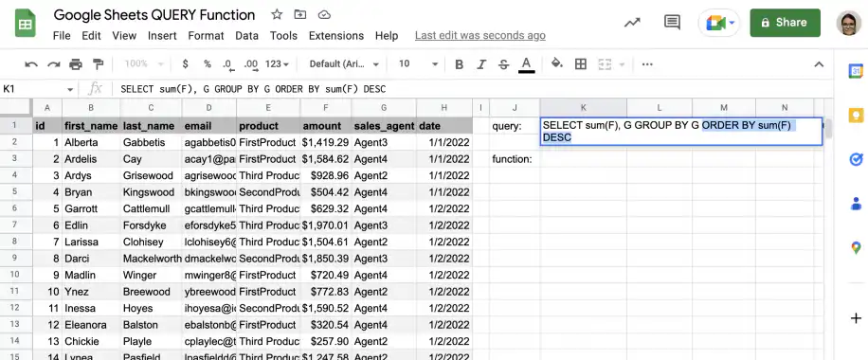Toggle bold formatting
The height and width of the screenshot is (360, 868).
click(x=459, y=64)
